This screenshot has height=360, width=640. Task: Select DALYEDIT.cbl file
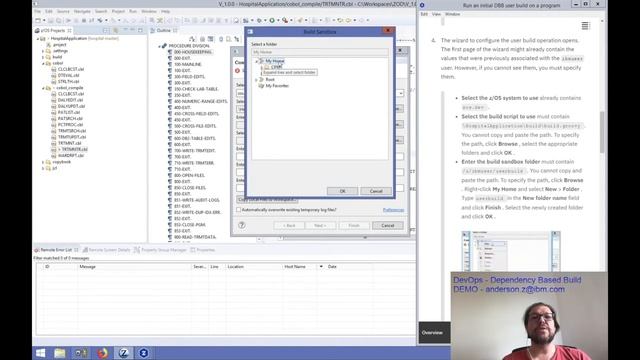point(70,100)
